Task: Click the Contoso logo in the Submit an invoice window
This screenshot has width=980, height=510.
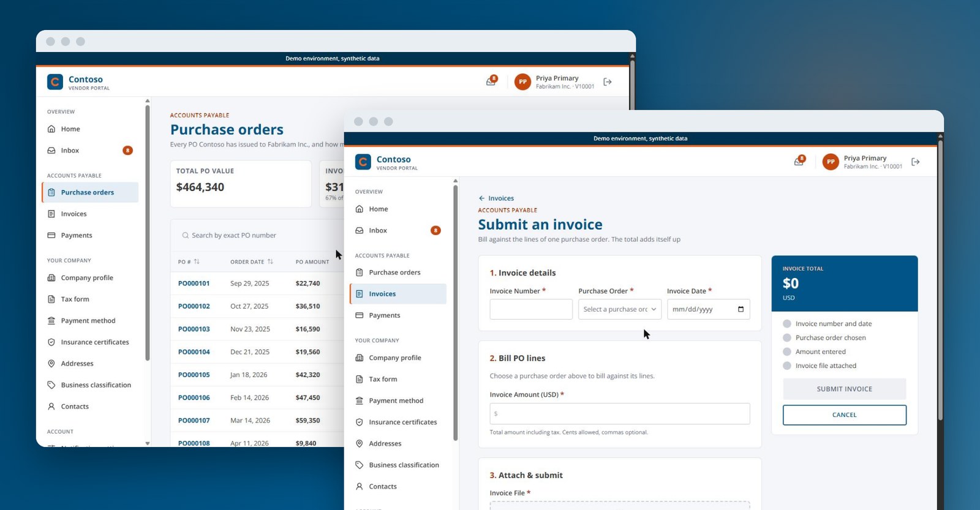Action: (x=363, y=162)
